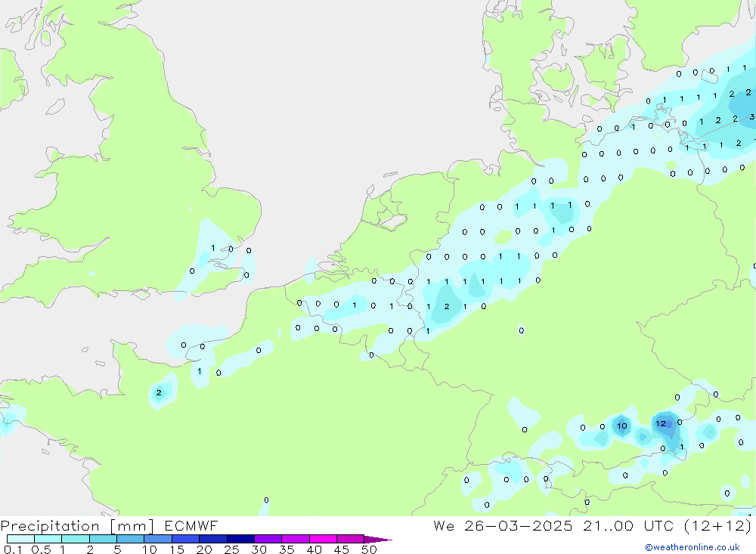This screenshot has width=756, height=554.
Task: Click the legend swatch between 15 and 20
Action: pyautogui.click(x=186, y=539)
